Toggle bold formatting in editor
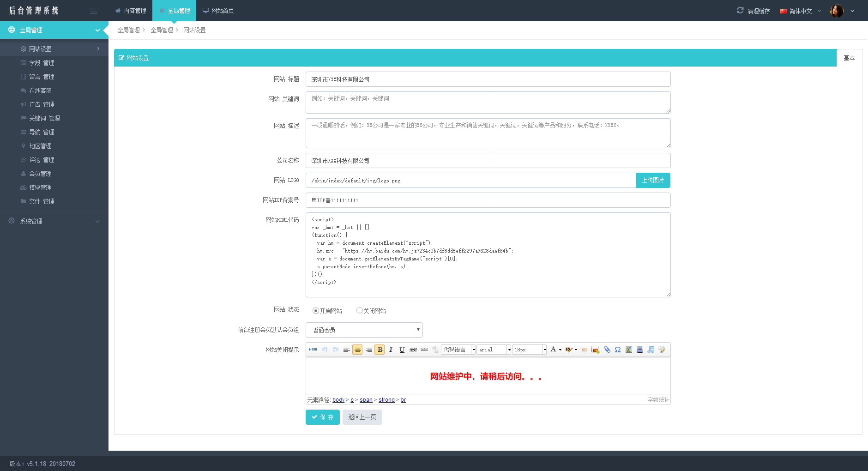This screenshot has width=868, height=471. (380, 350)
